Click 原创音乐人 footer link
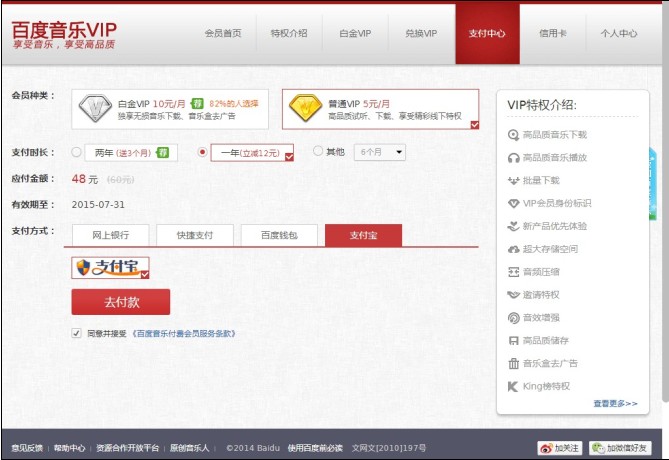The image size is (669, 460). pos(189,448)
